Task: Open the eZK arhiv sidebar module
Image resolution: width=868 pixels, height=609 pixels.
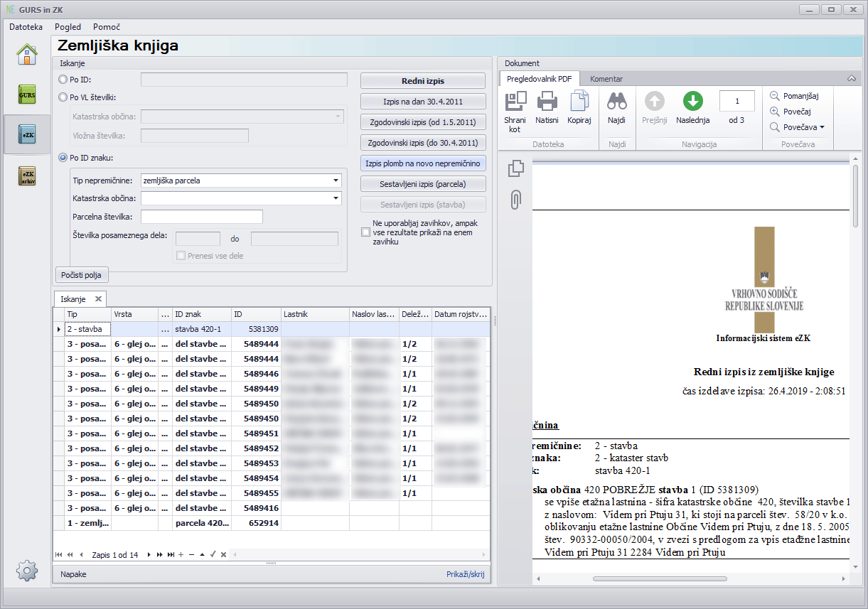Action: pos(27,177)
